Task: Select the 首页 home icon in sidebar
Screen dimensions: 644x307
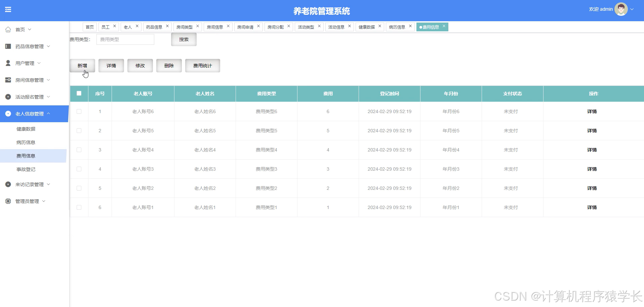Action: (x=8, y=29)
